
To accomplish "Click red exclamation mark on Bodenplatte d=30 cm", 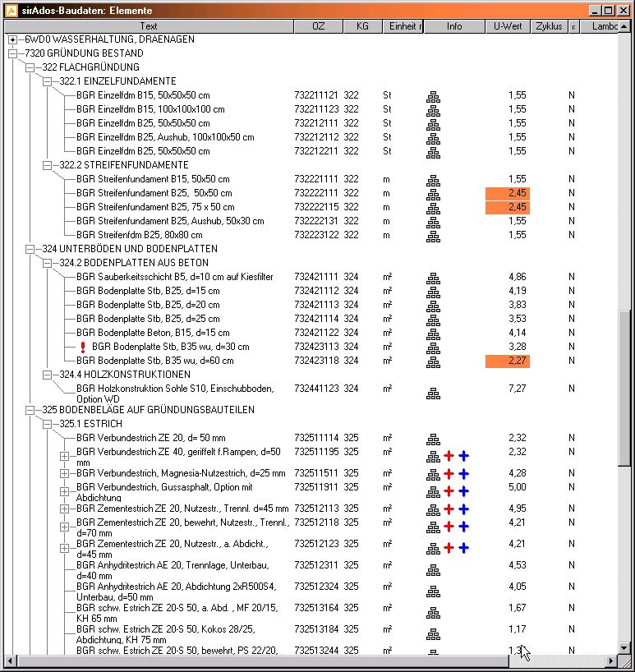I will 82,347.
